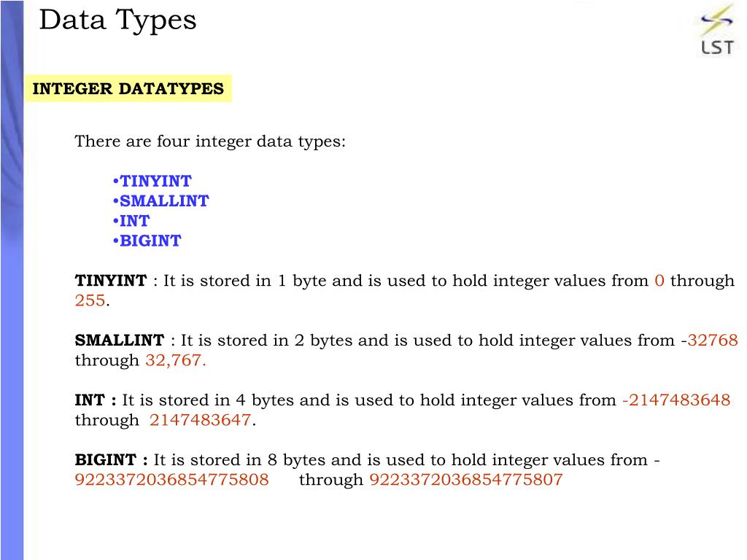Click the red value 2147483647

click(200, 420)
